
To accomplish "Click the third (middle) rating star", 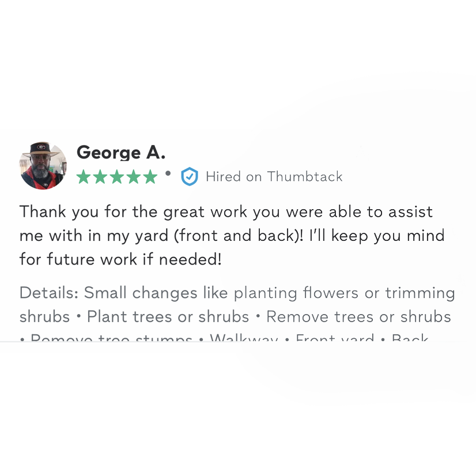I will click(117, 177).
